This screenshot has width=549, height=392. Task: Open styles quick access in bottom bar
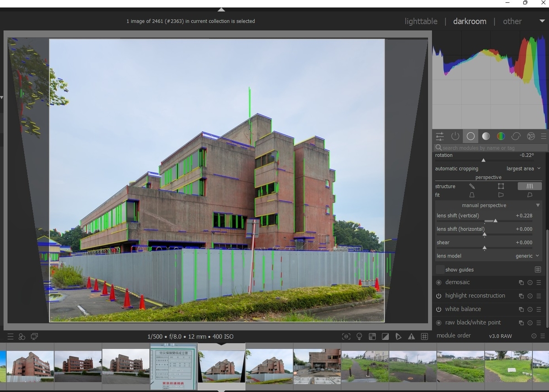pyautogui.click(x=22, y=337)
